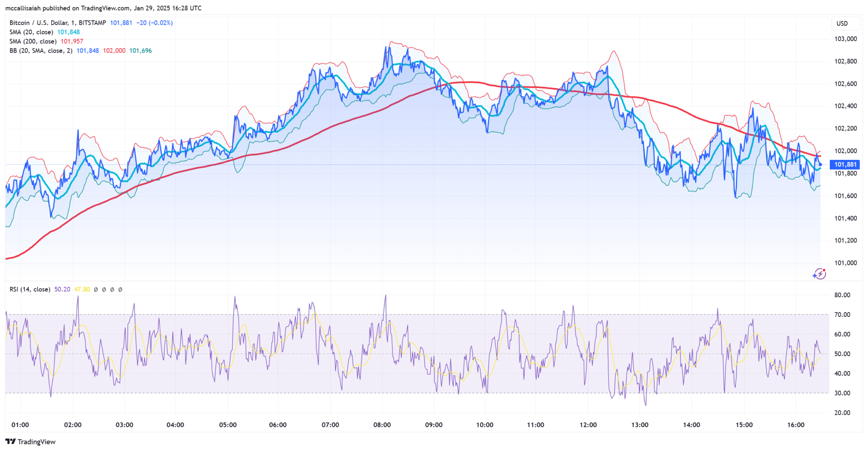Select the SMA (20, close) indicator legend
Viewport: 868px width, 451px height.
pos(31,32)
